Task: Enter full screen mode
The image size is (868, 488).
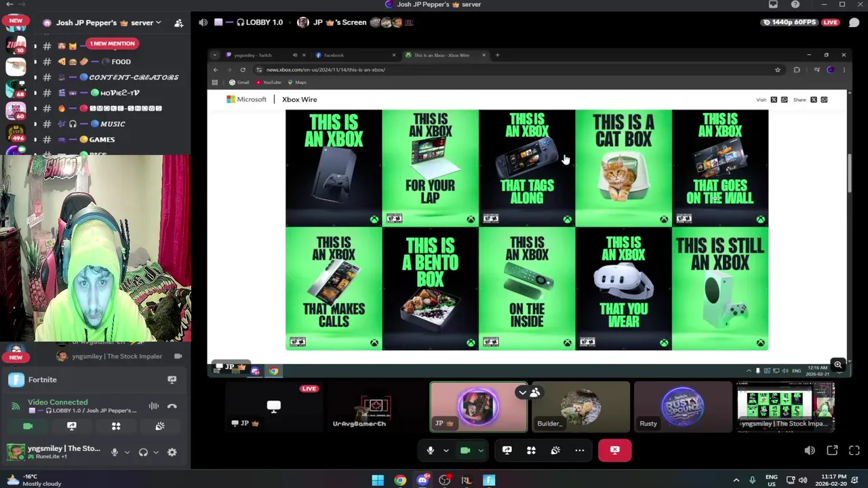Action: click(x=854, y=451)
